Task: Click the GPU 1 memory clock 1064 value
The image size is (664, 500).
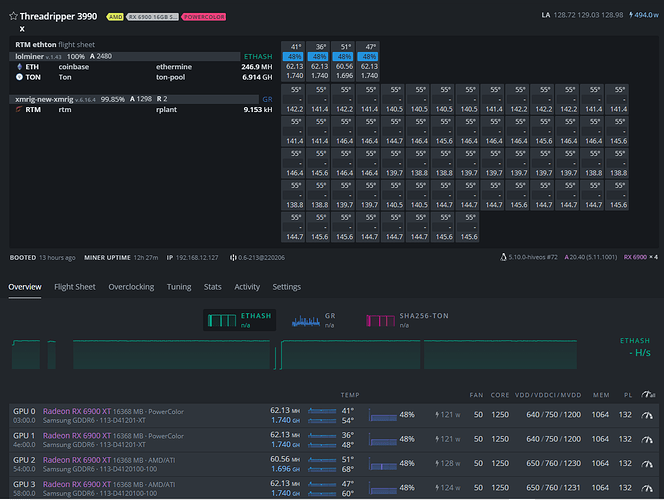Action: (x=600, y=439)
